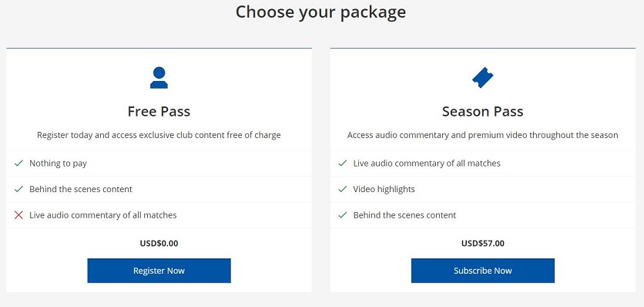Click the Season Pass ticket icon
The width and height of the screenshot is (644, 307).
[x=482, y=77]
